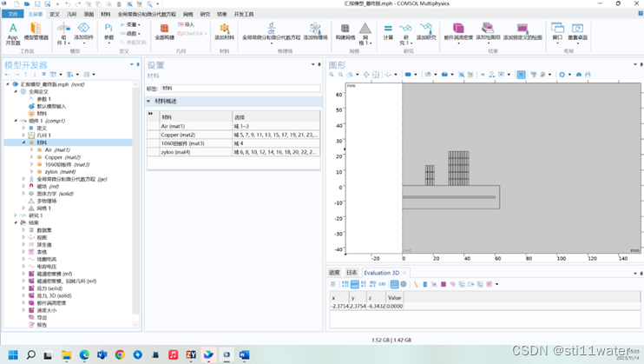Screen dimensions: 644x364
Task: Switch to the 材料 ribbon tab
Action: 106,14
